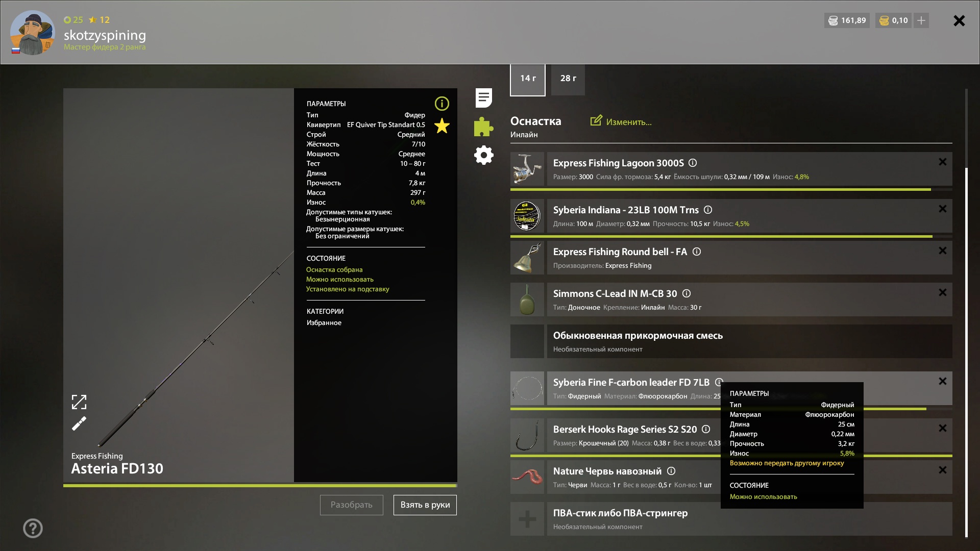Click the Избранное category text

tap(324, 322)
